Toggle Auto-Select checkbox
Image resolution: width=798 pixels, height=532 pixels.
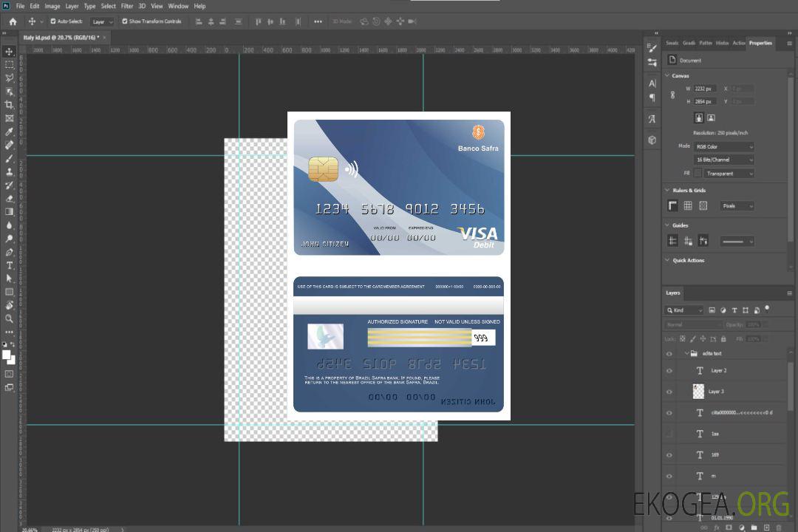pos(53,21)
